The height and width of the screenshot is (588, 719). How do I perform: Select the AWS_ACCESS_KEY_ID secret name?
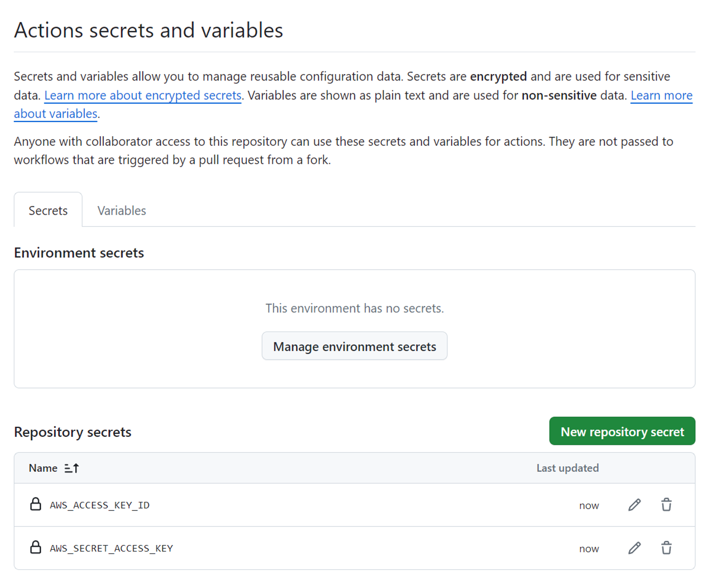[x=100, y=505]
